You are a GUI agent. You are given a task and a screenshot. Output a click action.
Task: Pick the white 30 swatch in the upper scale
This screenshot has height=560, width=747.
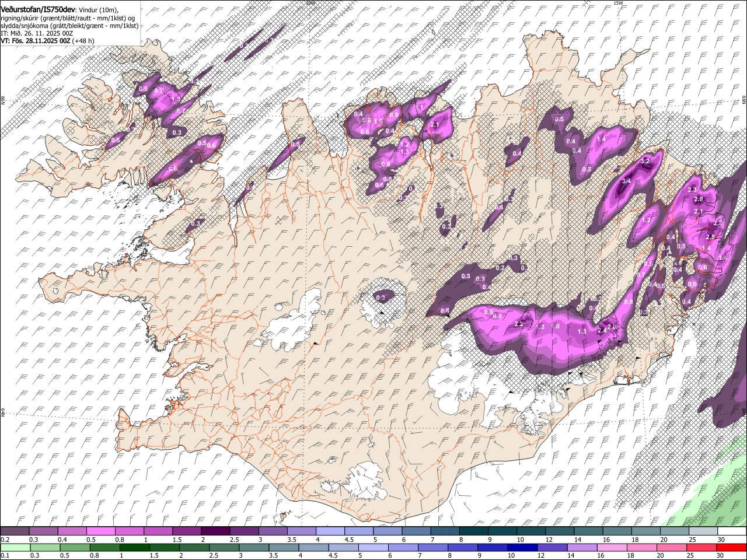[x=732, y=531]
